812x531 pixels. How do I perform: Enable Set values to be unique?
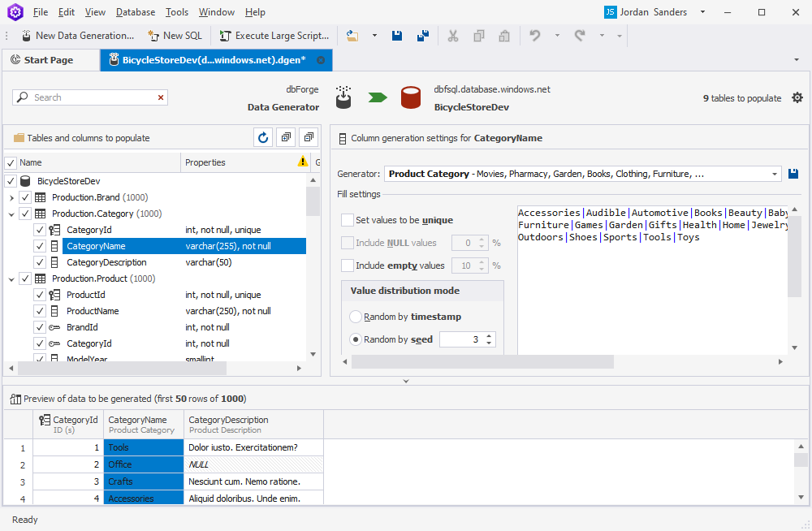[x=348, y=220]
